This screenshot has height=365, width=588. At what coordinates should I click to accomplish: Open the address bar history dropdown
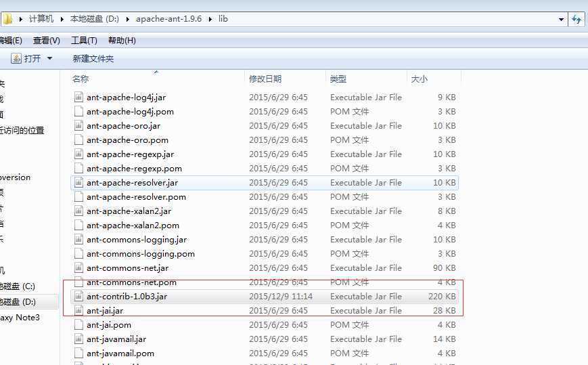pyautogui.click(x=561, y=19)
